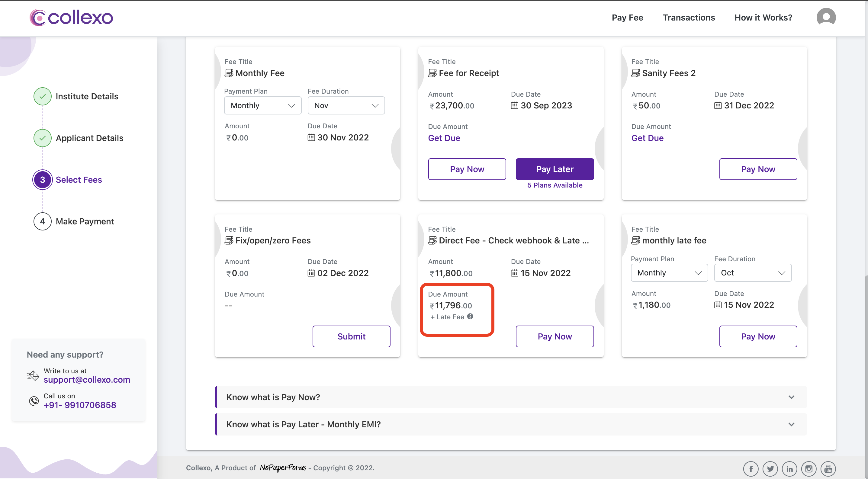Viewport: 868px width, 479px height.
Task: Click the step 3 Select Fees circle
Action: [43, 180]
